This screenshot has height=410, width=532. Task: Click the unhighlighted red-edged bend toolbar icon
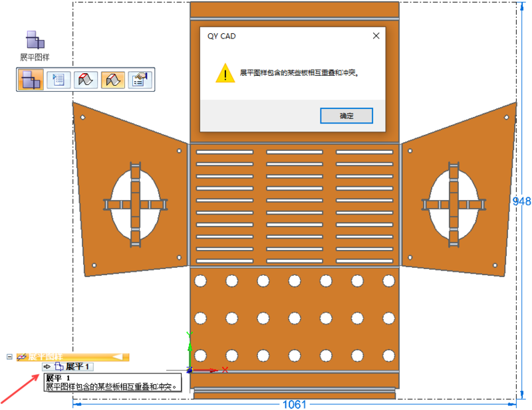coord(86,80)
